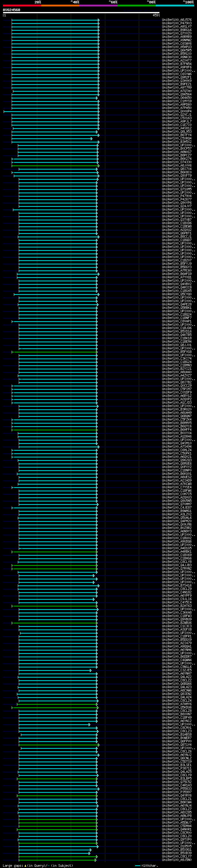The image size is (197, 868).
Task: Select hit label UniRef100_A8J0V6
Action: [177, 165]
